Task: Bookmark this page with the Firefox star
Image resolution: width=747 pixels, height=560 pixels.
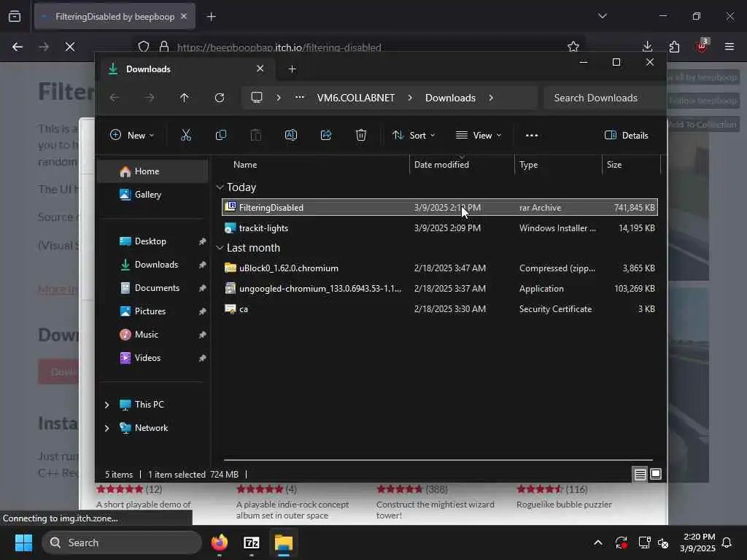Action: click(x=573, y=47)
